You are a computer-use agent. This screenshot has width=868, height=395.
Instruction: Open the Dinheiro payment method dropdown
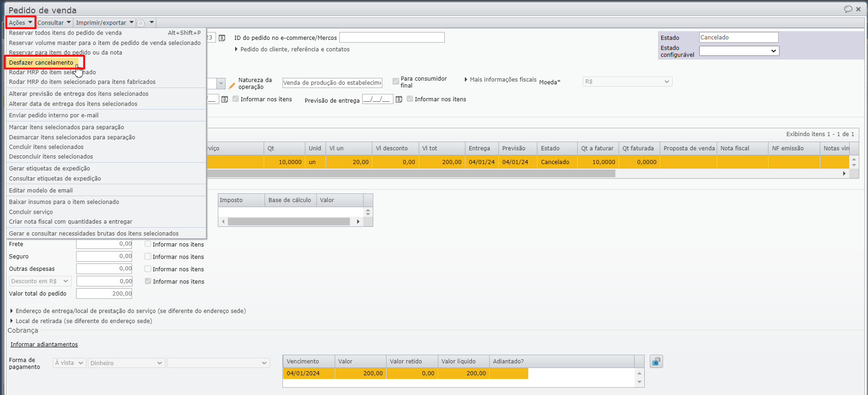(126, 363)
